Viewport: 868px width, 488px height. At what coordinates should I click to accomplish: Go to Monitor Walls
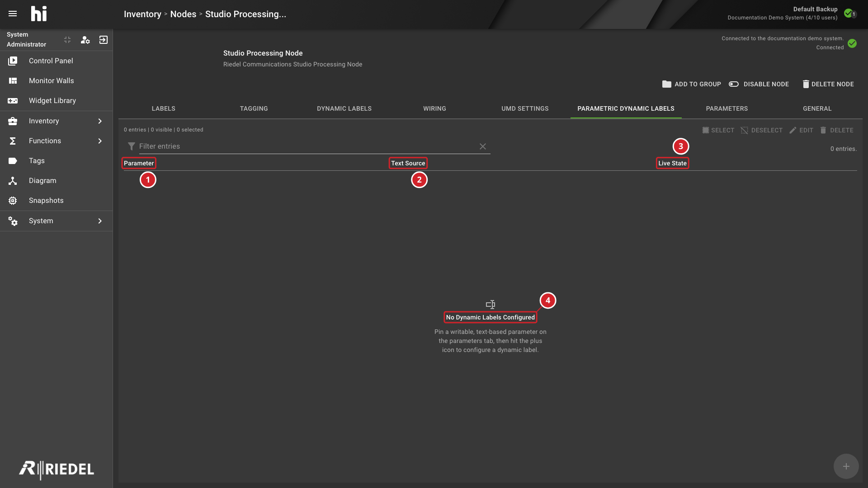coord(57,80)
